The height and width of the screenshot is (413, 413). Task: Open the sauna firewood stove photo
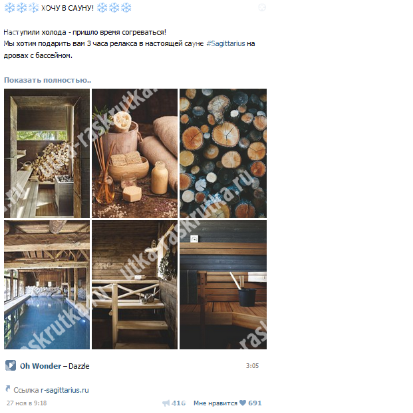coord(47,153)
